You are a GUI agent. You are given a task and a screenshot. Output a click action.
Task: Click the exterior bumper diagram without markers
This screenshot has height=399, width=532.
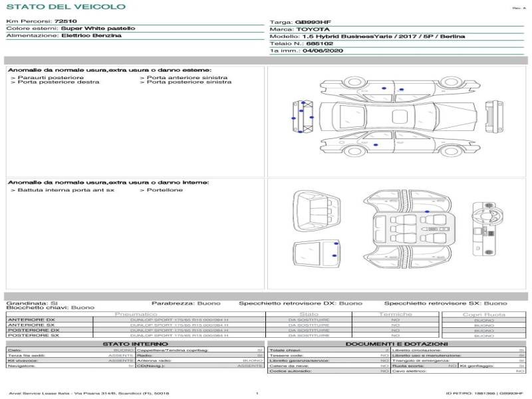pyautogui.click(x=494, y=116)
